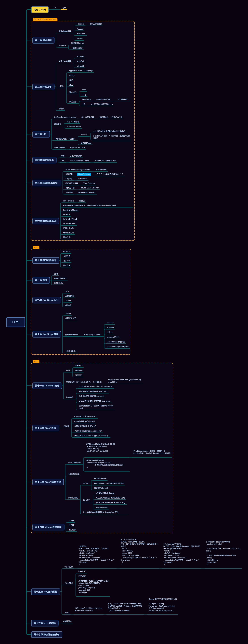Select the 第十一章 DOM事件处理 node

(x=47, y=386)
